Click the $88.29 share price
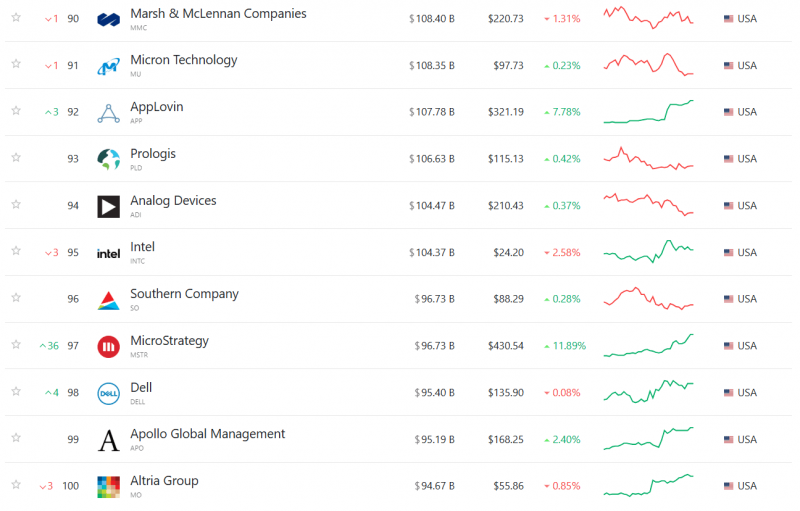This screenshot has width=800, height=511. [x=508, y=299]
